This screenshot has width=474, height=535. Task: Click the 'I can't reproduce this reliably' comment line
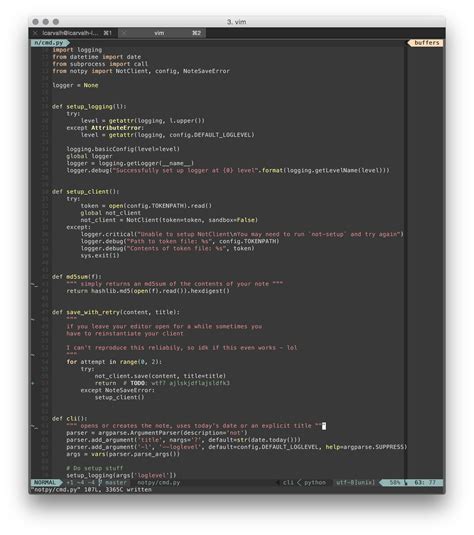pyautogui.click(x=182, y=348)
